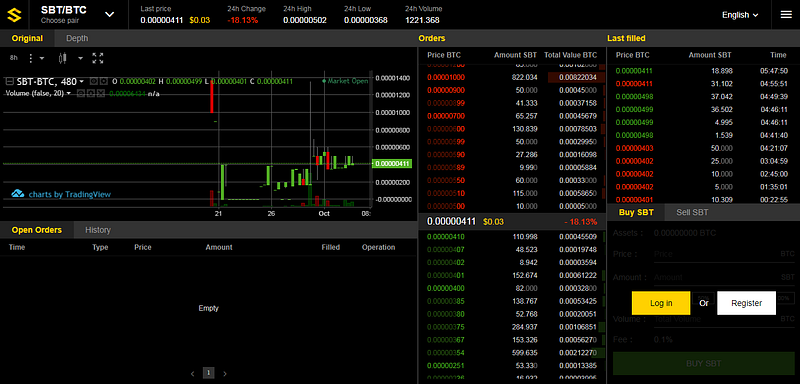
Task: Click the 24h Change value -18.13%
Action: click(242, 20)
